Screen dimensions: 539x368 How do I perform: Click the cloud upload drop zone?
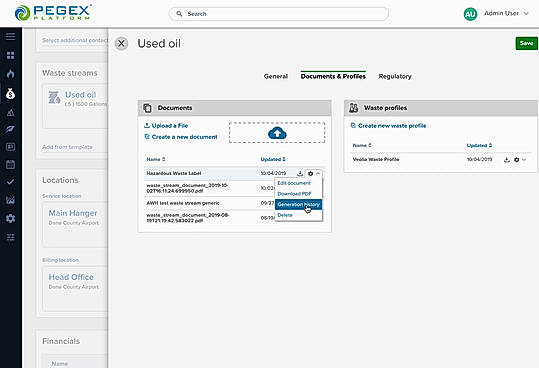pyautogui.click(x=277, y=133)
